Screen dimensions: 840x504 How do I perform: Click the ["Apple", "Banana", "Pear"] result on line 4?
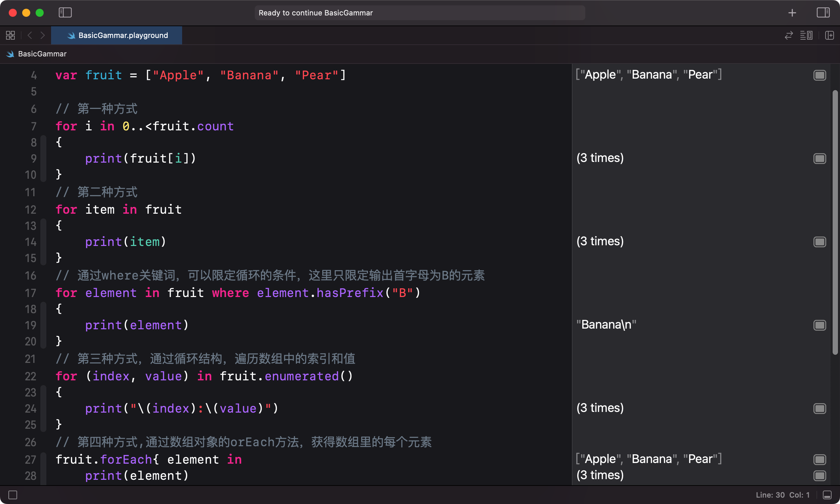coord(648,75)
